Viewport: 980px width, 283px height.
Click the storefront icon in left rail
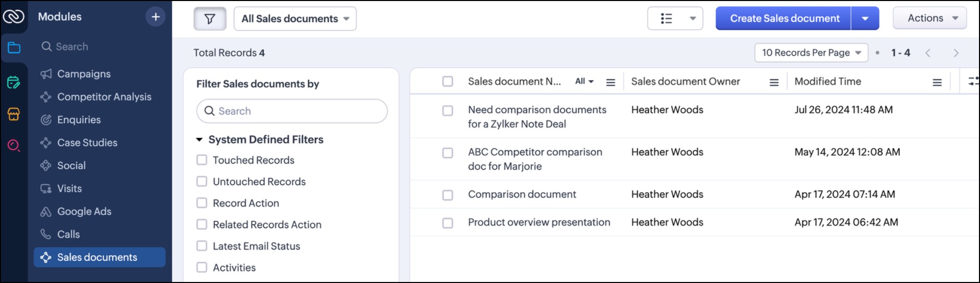[x=14, y=114]
